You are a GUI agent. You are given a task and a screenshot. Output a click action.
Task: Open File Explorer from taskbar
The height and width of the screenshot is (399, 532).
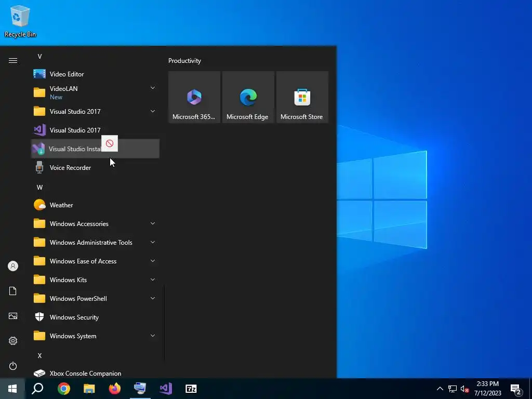pos(89,389)
